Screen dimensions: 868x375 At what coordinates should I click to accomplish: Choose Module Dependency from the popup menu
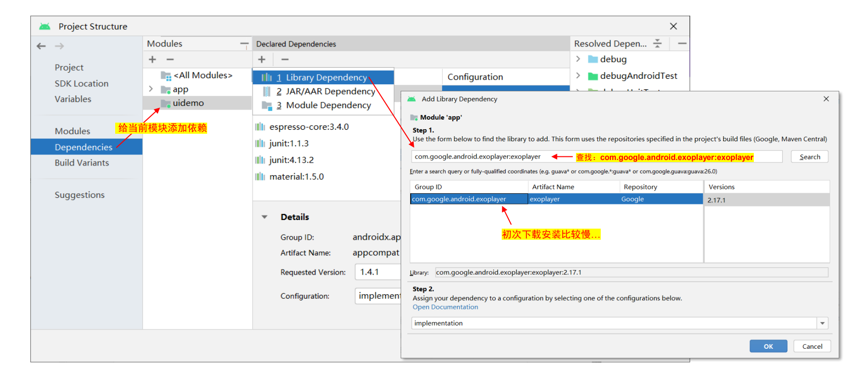323,105
